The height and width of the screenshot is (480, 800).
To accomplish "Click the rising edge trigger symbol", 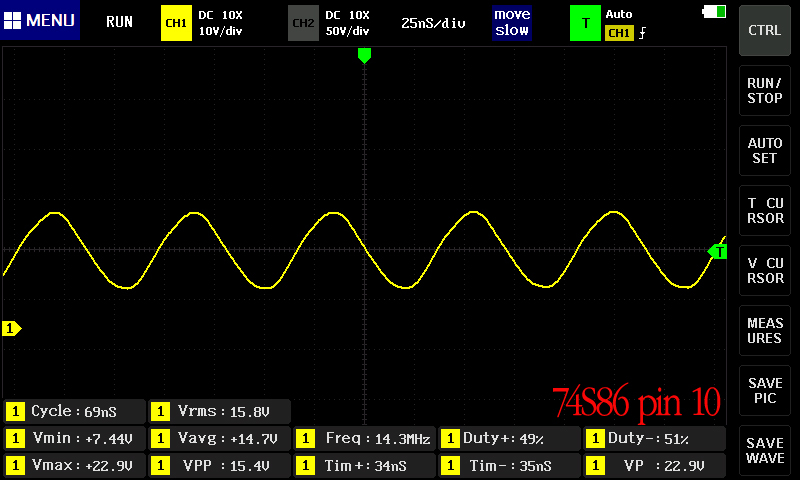I will click(x=642, y=33).
